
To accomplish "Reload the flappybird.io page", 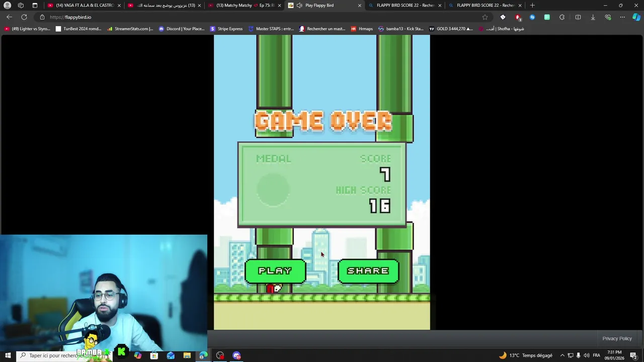I will coord(24,17).
